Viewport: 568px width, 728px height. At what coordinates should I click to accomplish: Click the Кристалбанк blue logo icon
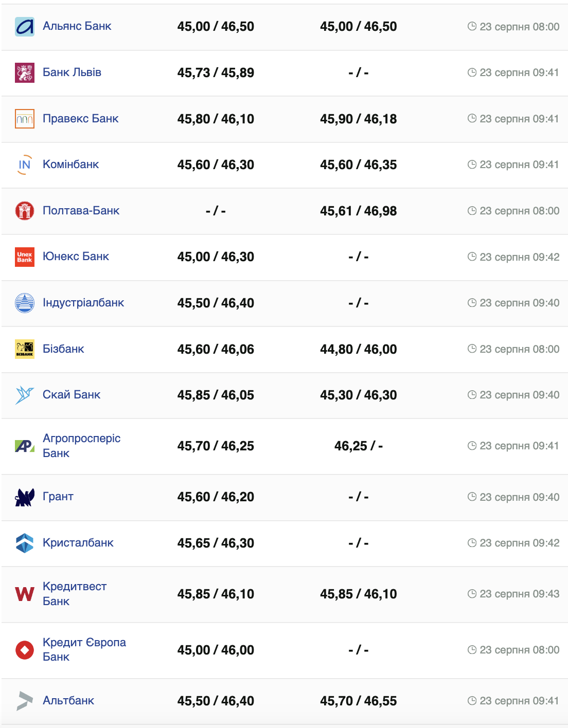[x=25, y=543]
